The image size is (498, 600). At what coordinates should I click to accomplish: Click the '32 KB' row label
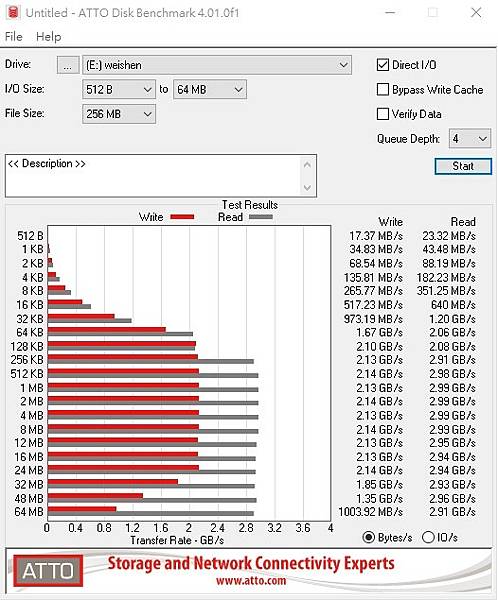(x=30, y=319)
